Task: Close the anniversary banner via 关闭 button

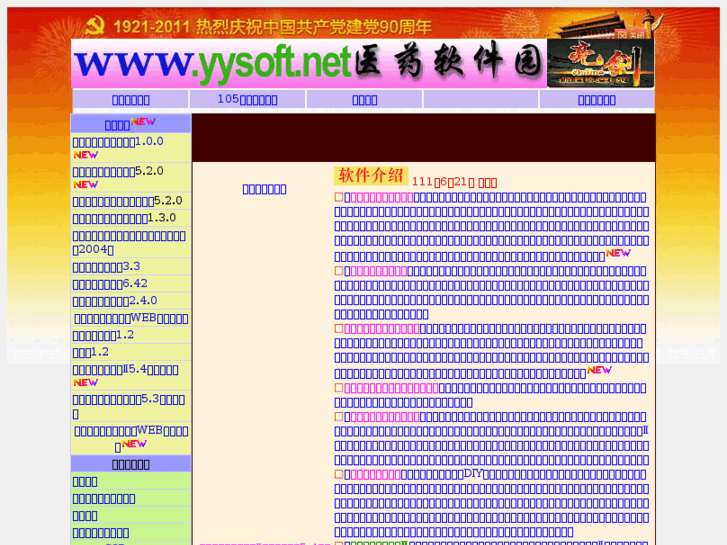Action: (x=631, y=34)
